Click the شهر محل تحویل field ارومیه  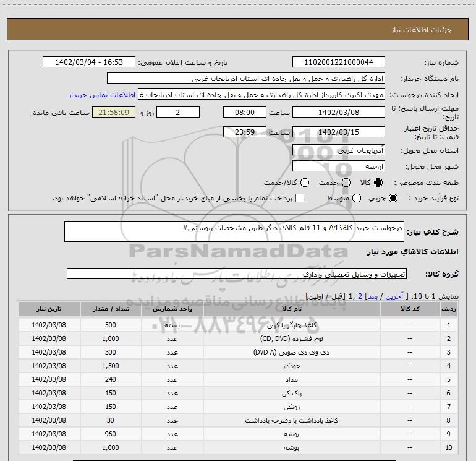pos(339,166)
